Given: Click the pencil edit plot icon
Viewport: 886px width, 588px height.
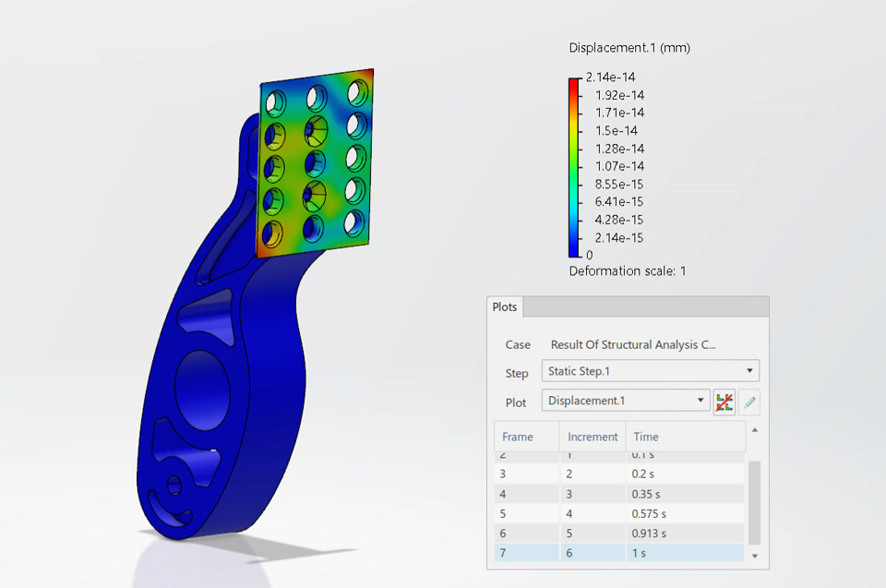Looking at the screenshot, I should click(x=749, y=402).
